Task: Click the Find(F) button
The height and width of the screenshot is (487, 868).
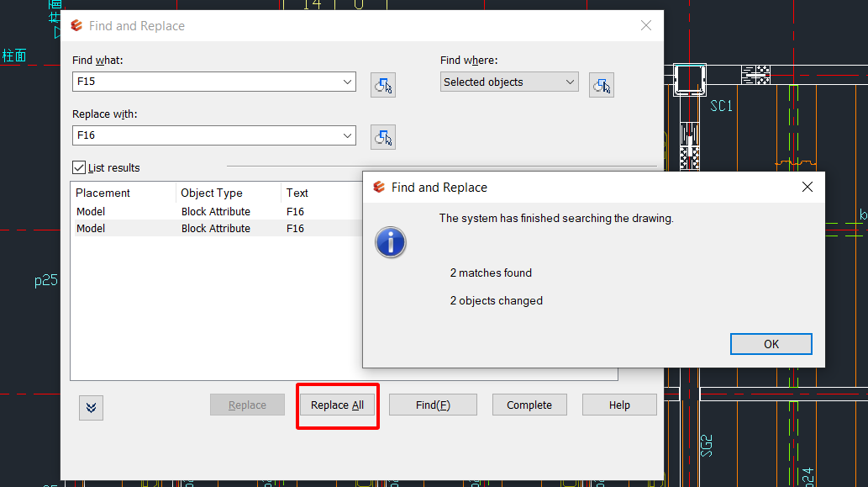Action: pos(433,405)
